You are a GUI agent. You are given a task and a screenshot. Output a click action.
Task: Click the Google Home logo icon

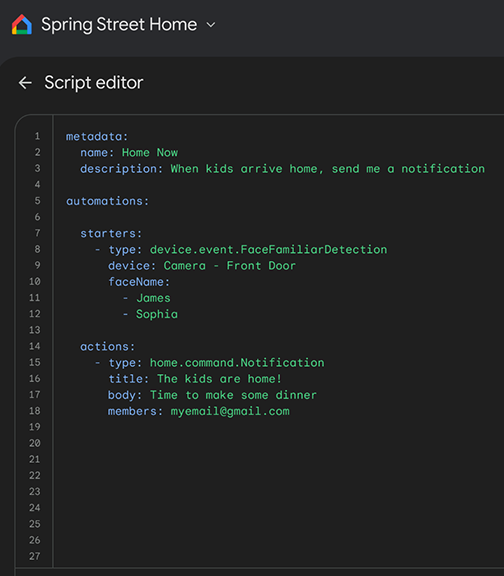(22, 25)
